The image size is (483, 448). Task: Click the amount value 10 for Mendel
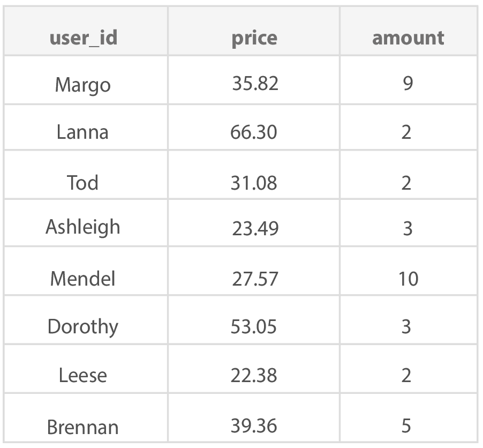pyautogui.click(x=409, y=279)
